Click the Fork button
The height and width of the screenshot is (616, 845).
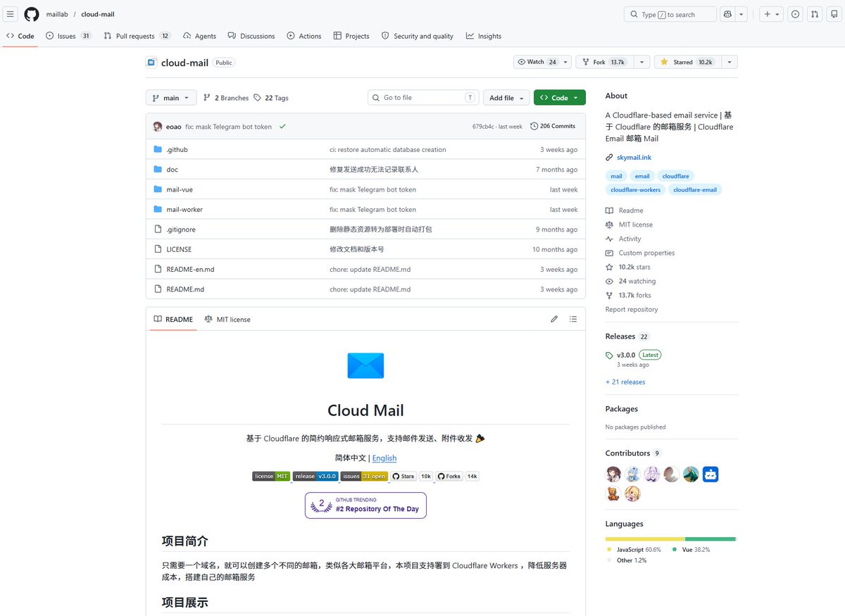point(603,62)
